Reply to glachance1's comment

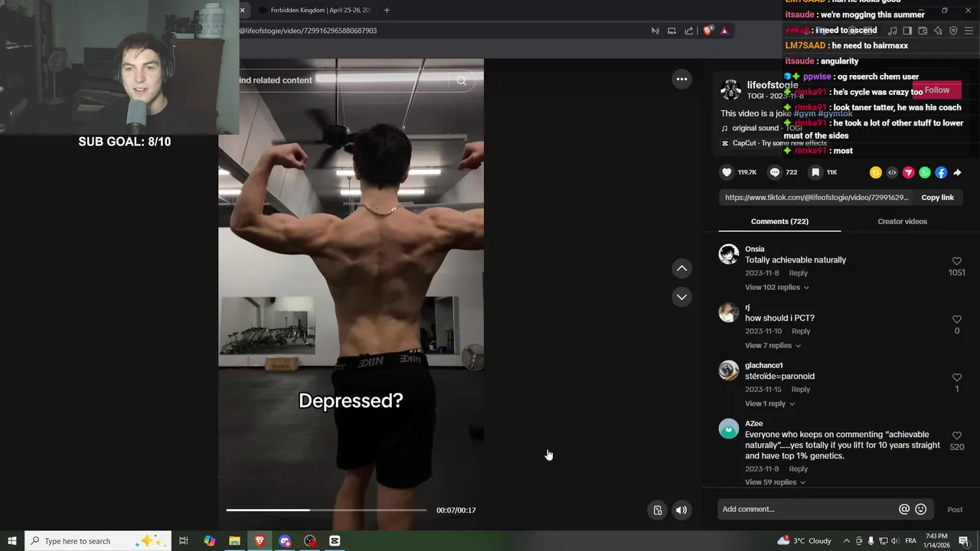point(800,390)
